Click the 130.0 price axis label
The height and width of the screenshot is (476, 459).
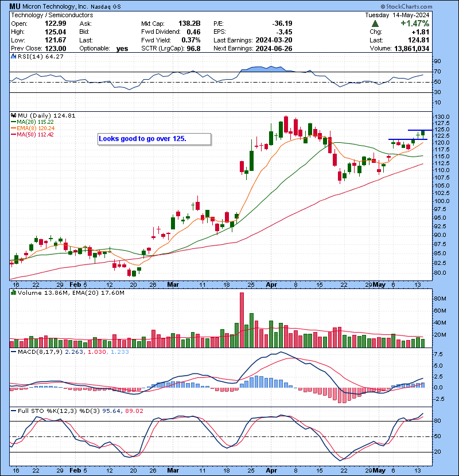point(442,117)
